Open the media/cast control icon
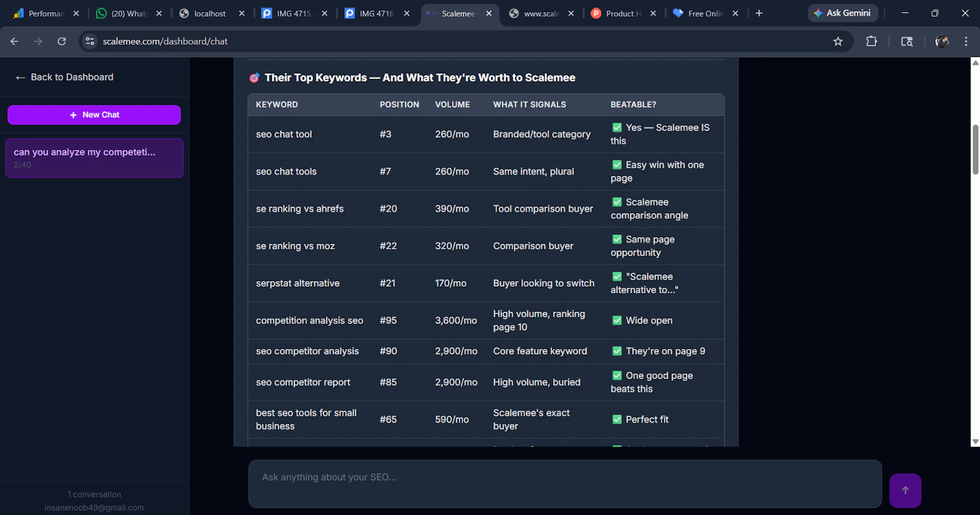The width and height of the screenshot is (980, 515). click(x=907, y=41)
